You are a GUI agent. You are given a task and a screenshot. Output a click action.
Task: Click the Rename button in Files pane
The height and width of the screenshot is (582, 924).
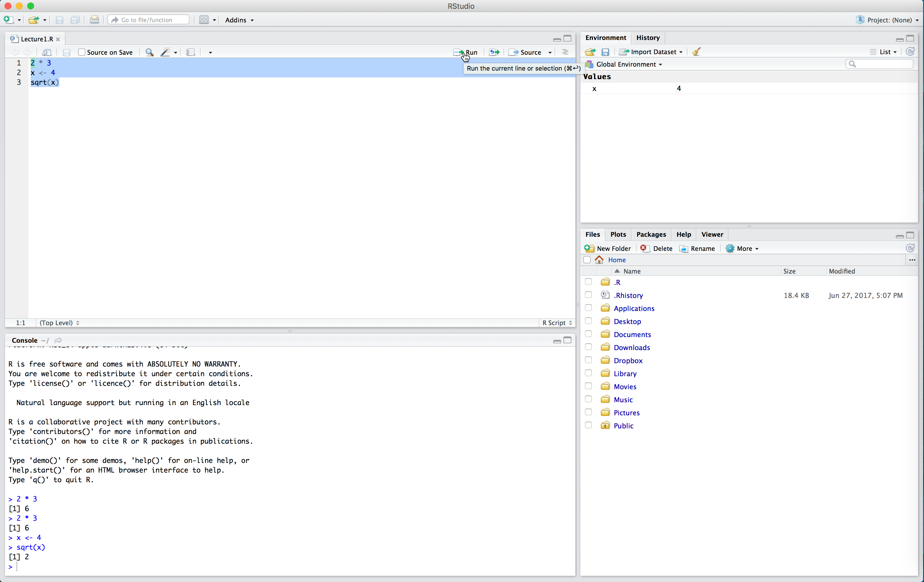coord(697,248)
